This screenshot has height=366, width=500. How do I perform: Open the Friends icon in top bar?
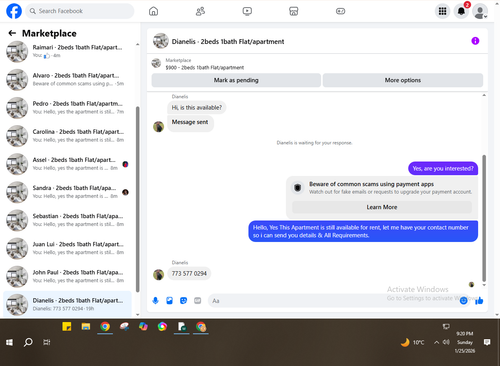click(x=200, y=11)
